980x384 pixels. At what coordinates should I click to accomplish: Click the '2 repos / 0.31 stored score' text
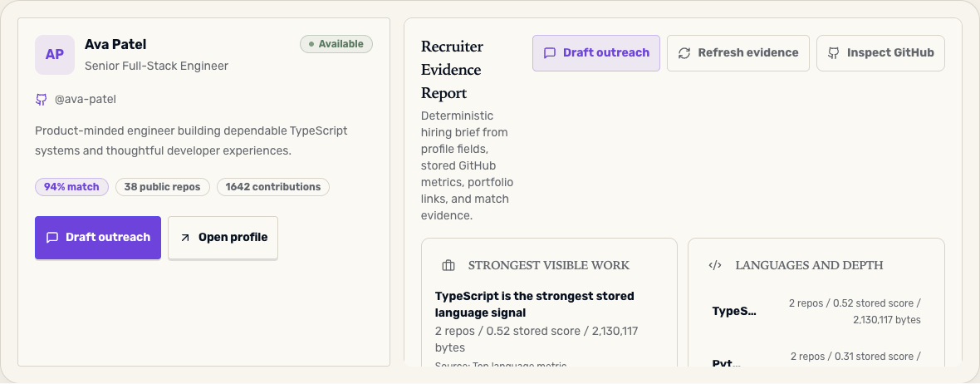coord(855,357)
